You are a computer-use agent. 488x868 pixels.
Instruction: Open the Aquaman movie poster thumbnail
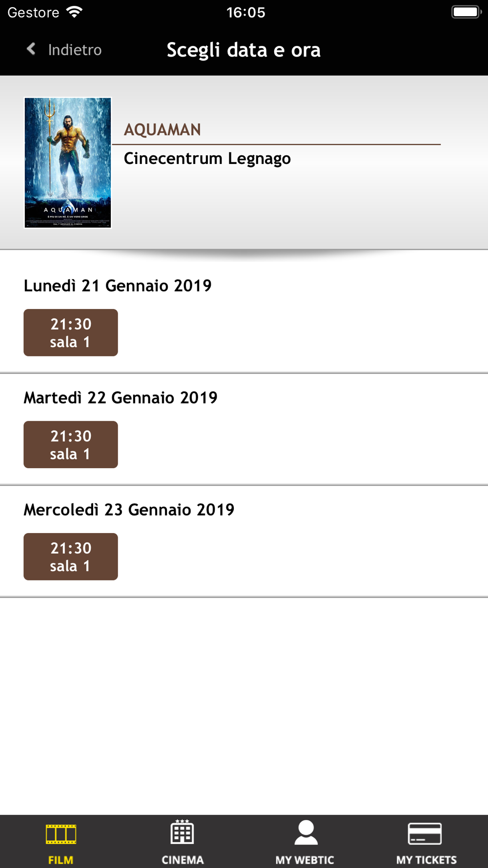(x=68, y=163)
